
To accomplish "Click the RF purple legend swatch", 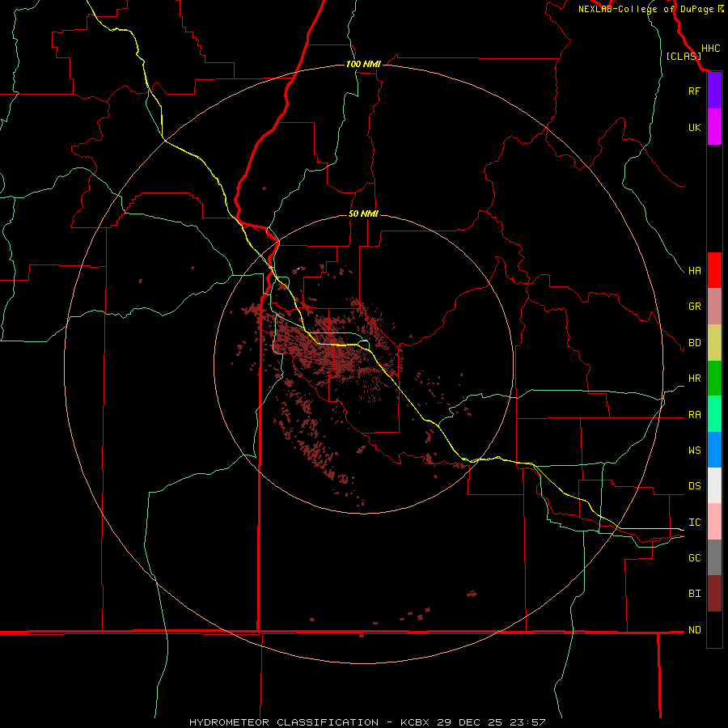I will coord(714,91).
